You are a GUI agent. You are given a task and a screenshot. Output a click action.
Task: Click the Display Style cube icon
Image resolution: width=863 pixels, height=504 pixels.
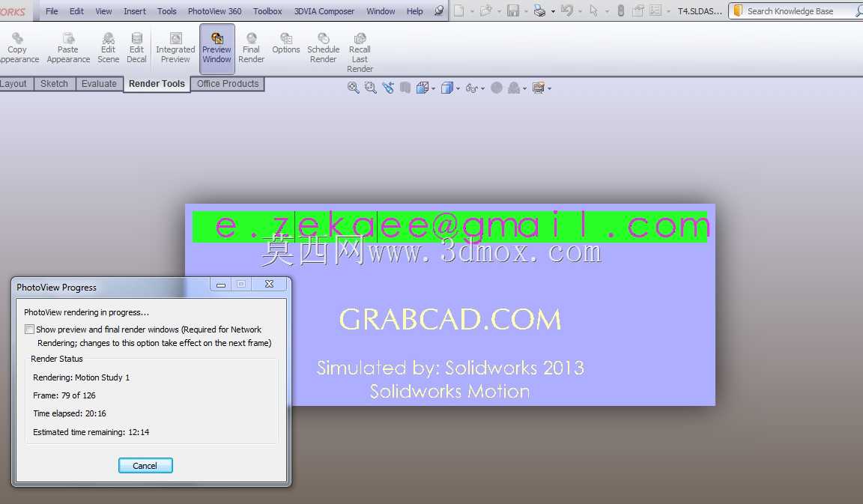click(447, 88)
